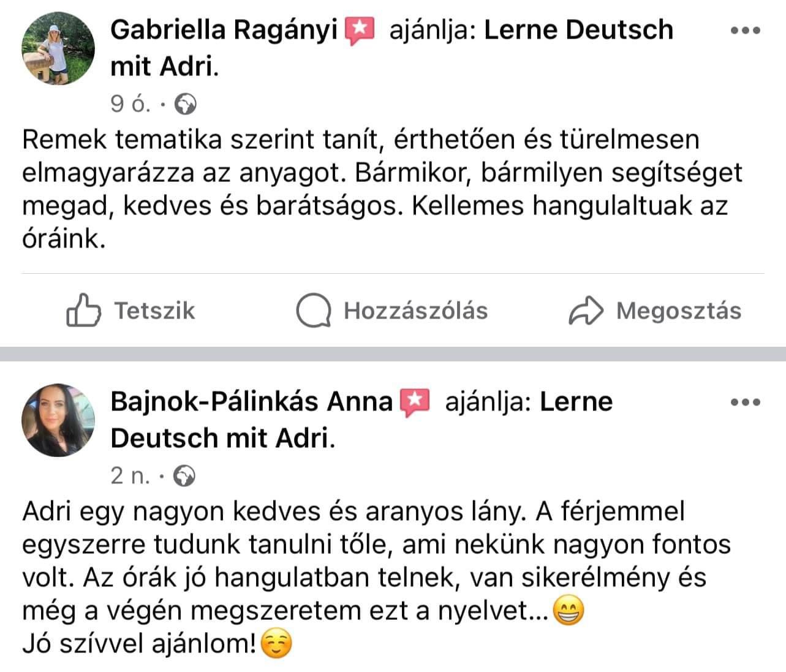786x672 pixels.
Task: Open the three-dot menu on Gabriella's post
Action: tap(746, 30)
